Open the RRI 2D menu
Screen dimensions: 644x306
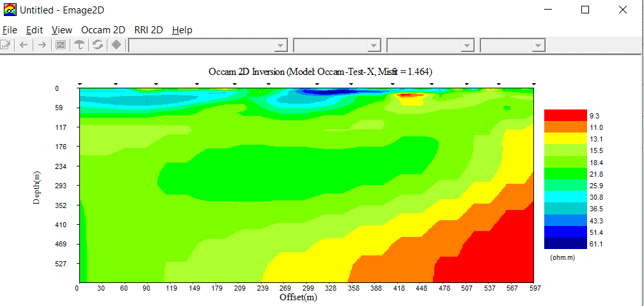148,30
